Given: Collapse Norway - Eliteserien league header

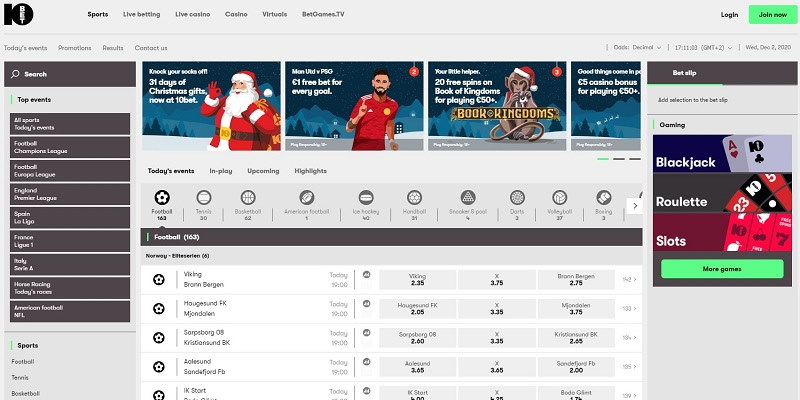Looking at the screenshot, I should pyautogui.click(x=391, y=256).
